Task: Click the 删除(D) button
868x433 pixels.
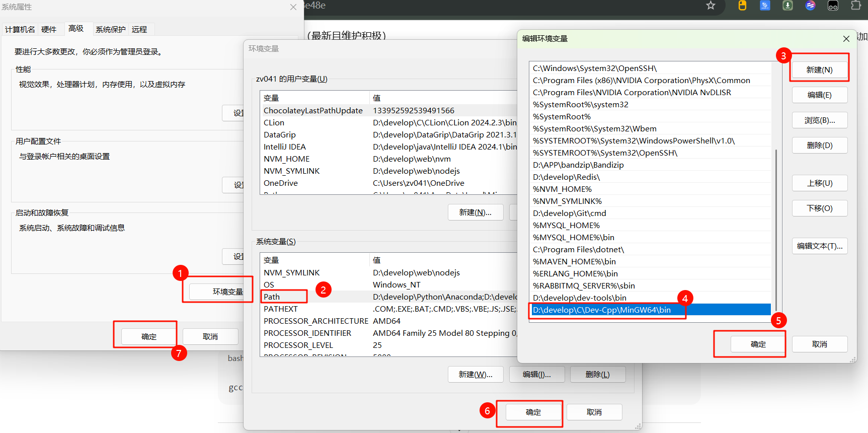Action: click(x=820, y=146)
